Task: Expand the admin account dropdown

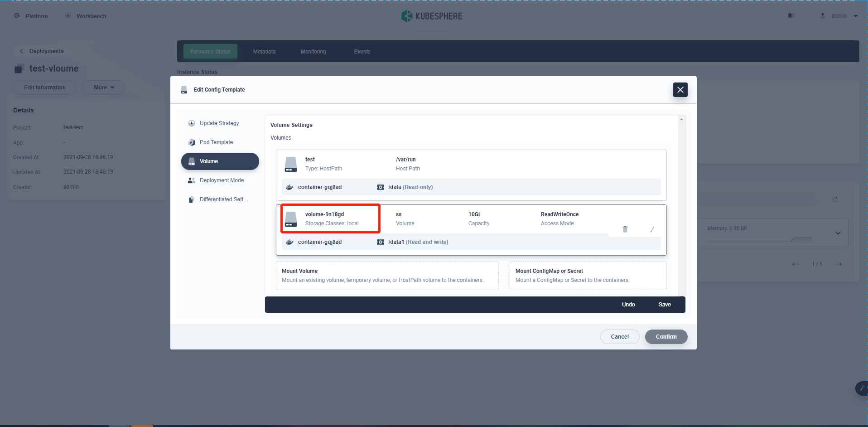Action: coord(856,15)
